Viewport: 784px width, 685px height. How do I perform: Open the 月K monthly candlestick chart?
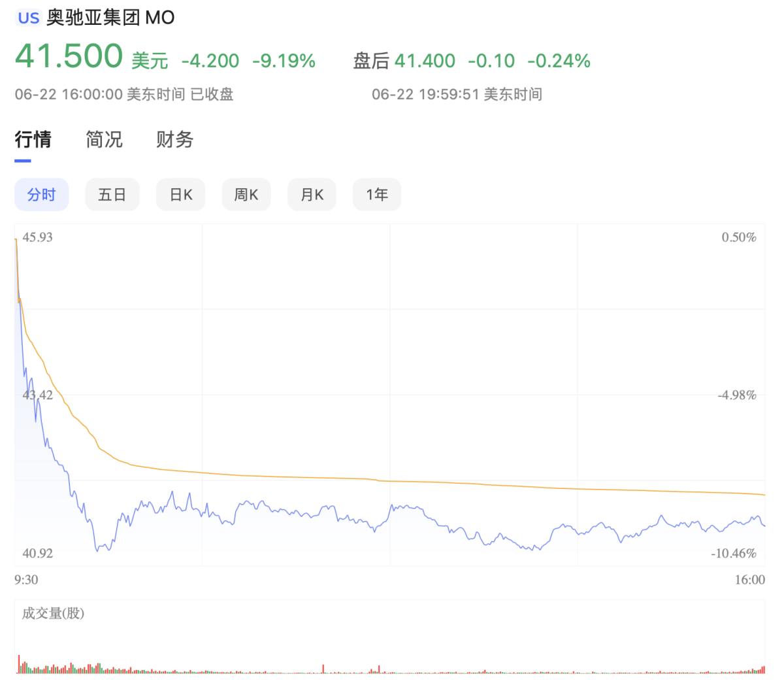(x=312, y=194)
